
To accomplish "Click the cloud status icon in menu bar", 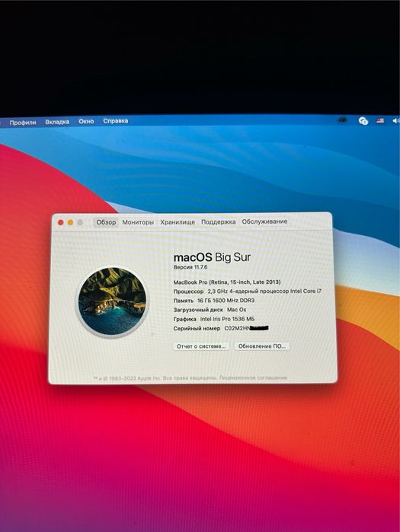I will (x=363, y=121).
